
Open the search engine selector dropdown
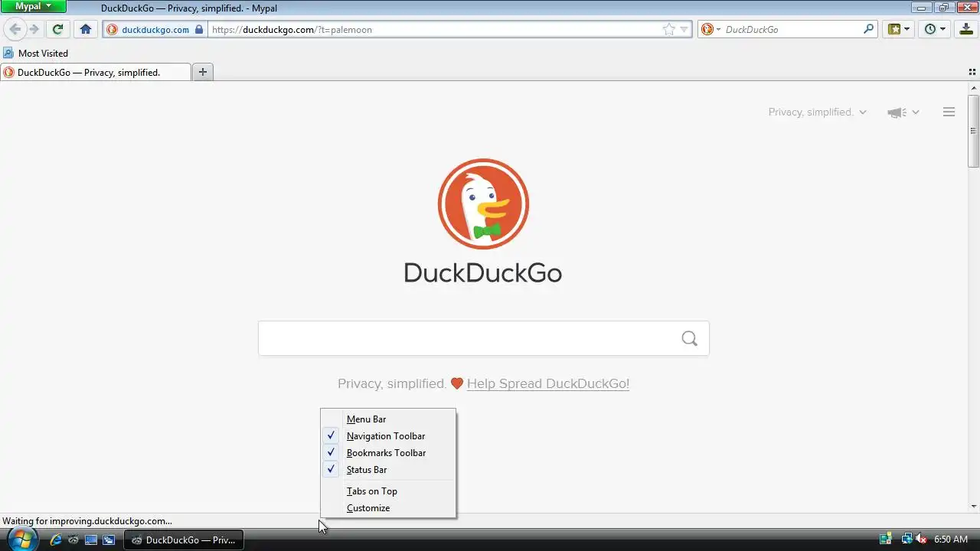tap(711, 29)
